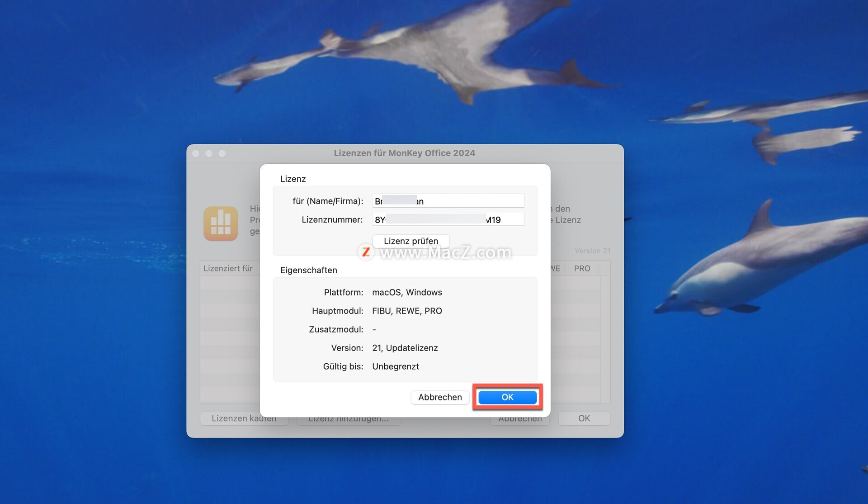Screen dimensions: 868x504
Task: Click Lizenzen kaufen in background window
Action: (x=244, y=418)
